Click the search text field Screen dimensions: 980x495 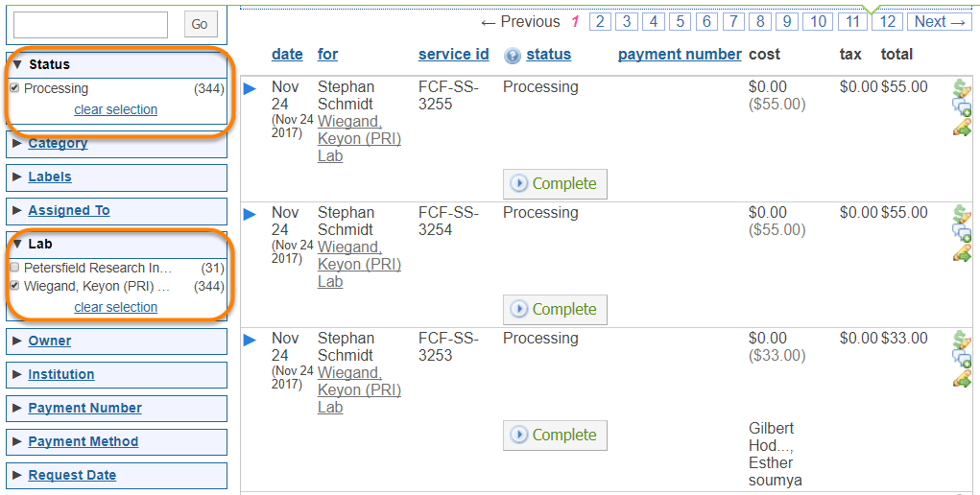[x=90, y=25]
